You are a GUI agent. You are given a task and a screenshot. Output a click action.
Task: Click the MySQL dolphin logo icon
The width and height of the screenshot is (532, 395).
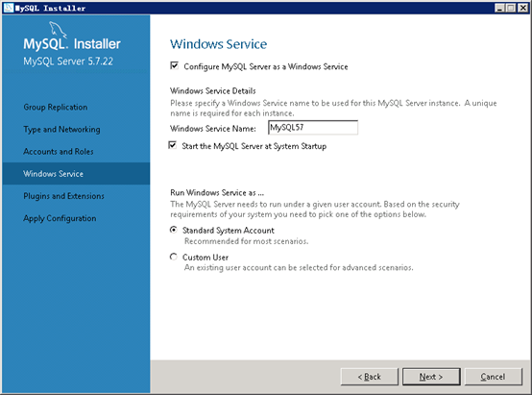click(58, 30)
